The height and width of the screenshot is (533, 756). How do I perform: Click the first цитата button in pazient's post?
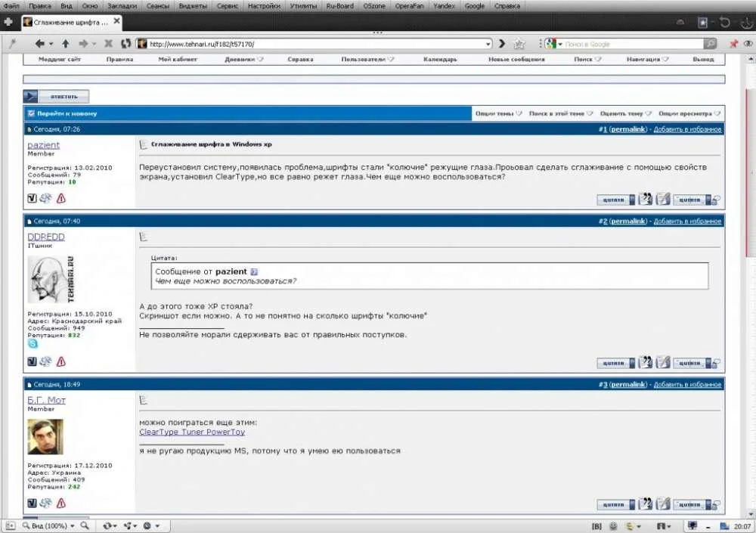click(615, 200)
